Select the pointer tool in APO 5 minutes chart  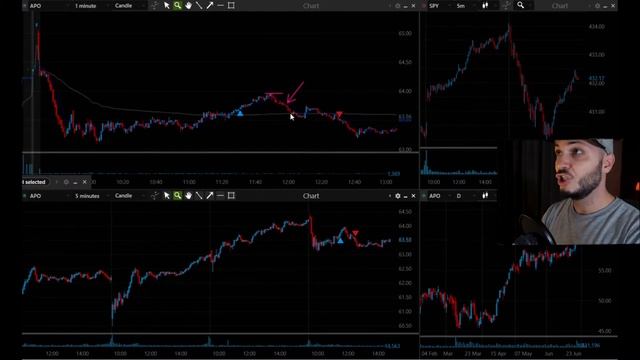pos(167,196)
